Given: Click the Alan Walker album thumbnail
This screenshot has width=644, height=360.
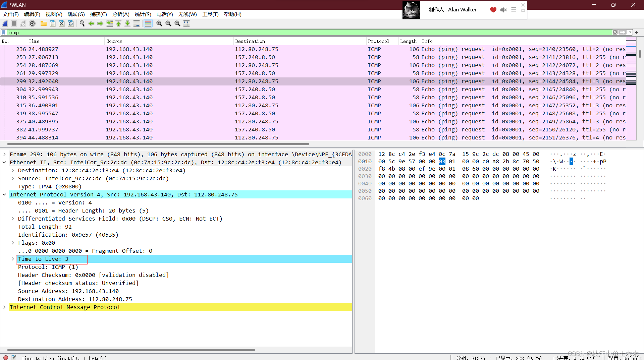Looking at the screenshot, I should [411, 10].
